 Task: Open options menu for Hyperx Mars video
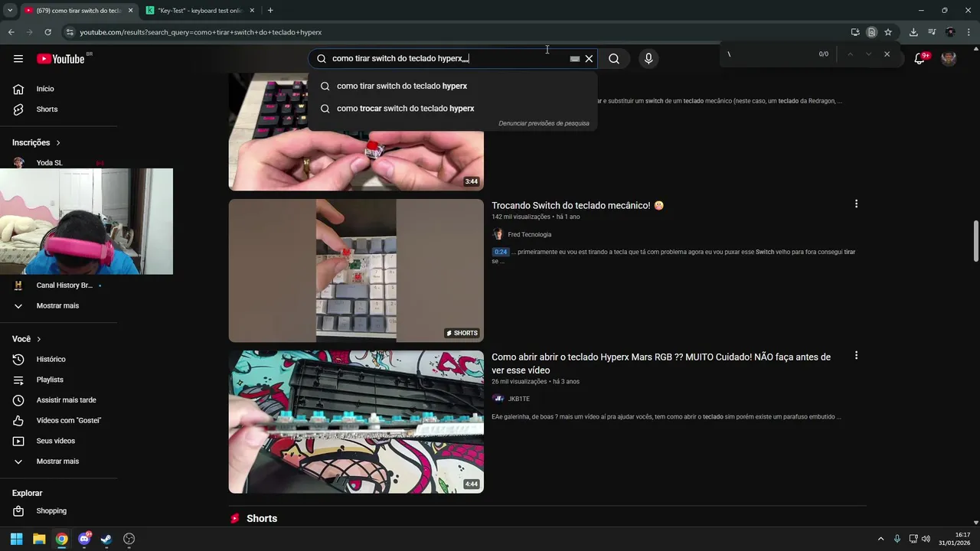[856, 355]
